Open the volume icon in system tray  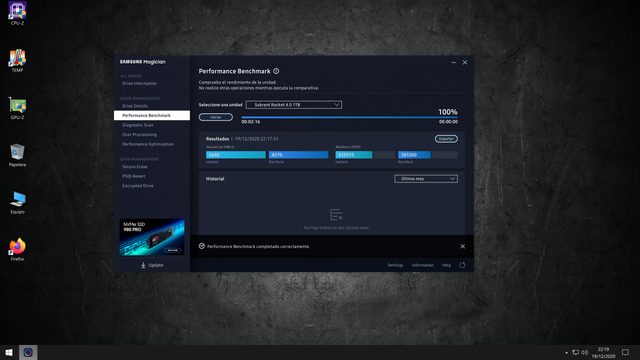(x=584, y=352)
